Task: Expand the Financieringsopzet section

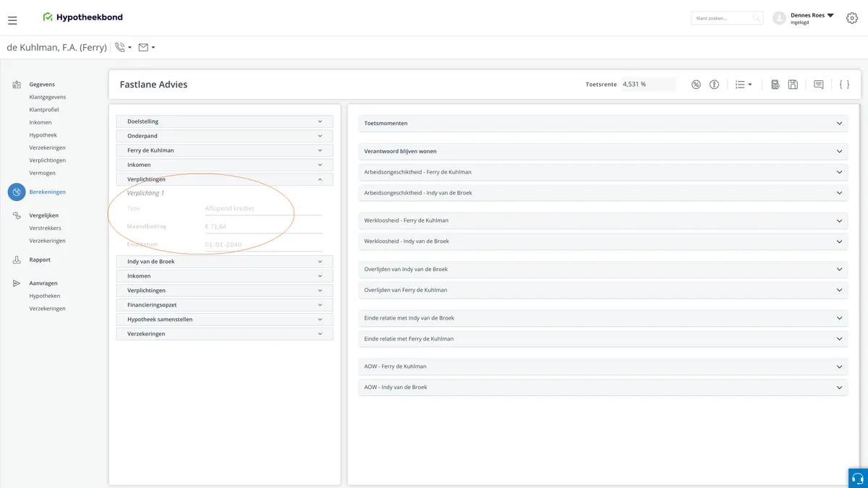Action: 225,305
